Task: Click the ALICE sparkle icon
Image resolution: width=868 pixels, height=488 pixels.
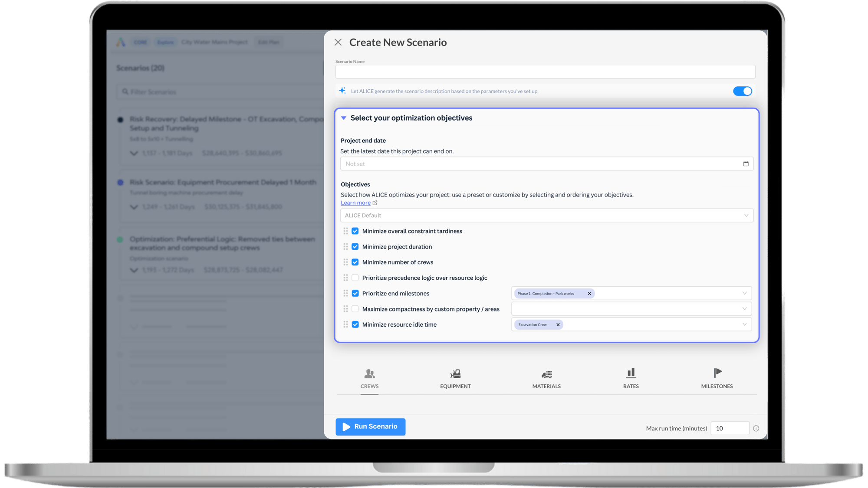Action: click(342, 90)
